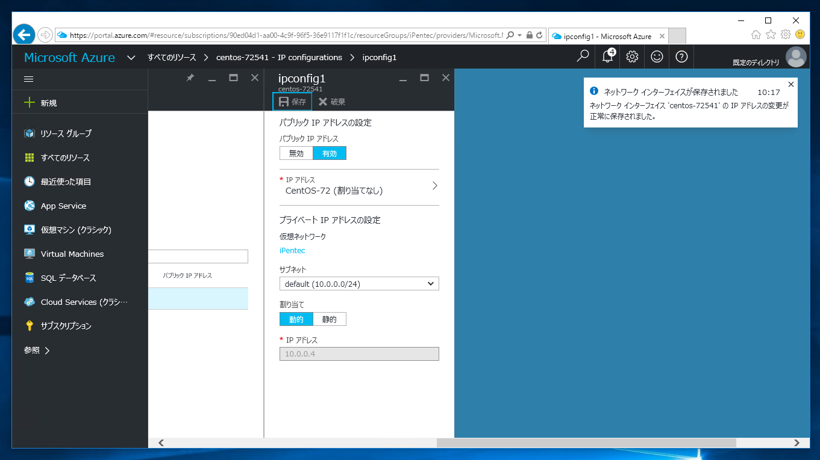Dismiss the notification popup with X
This screenshot has width=820, height=460.
[x=791, y=84]
